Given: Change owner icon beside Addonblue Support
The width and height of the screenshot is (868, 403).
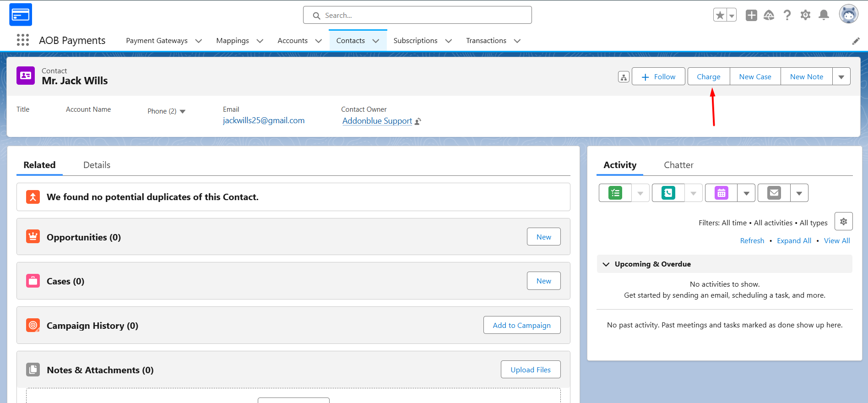Looking at the screenshot, I should tap(418, 121).
